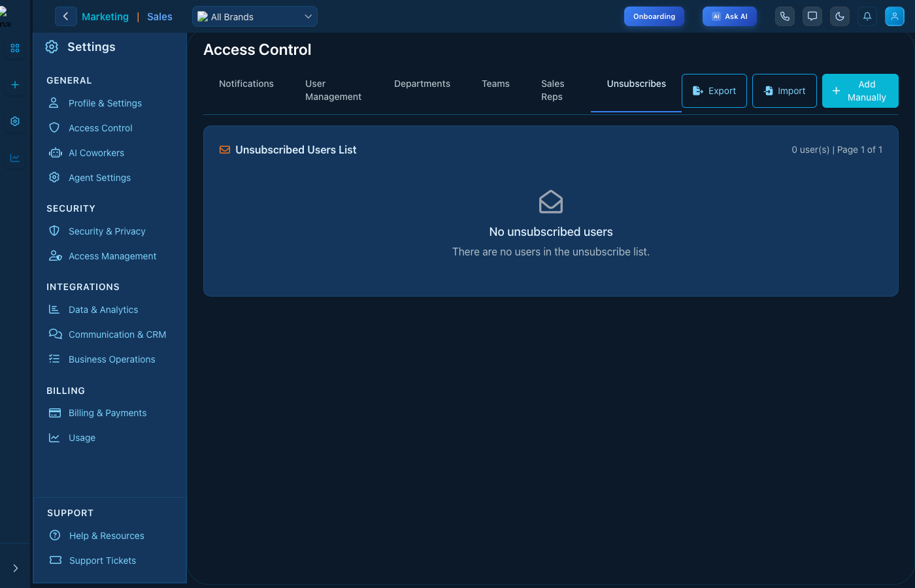Open the Ask AI assistant

(x=729, y=16)
